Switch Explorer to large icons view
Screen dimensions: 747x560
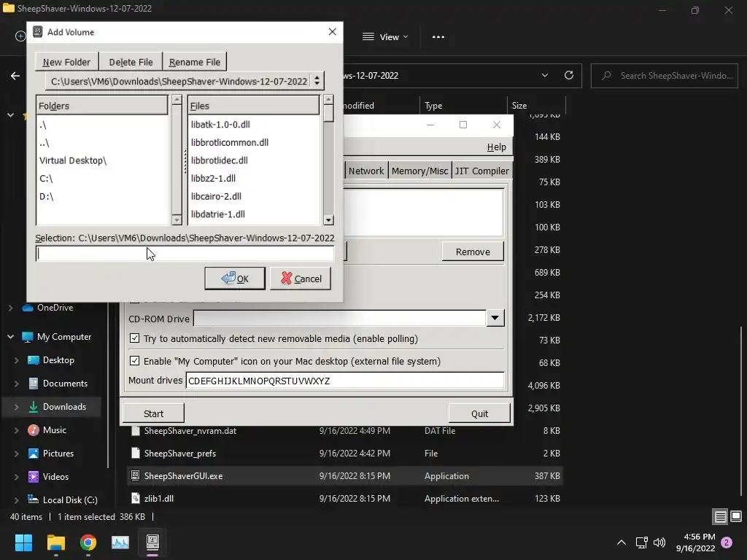[736, 516]
